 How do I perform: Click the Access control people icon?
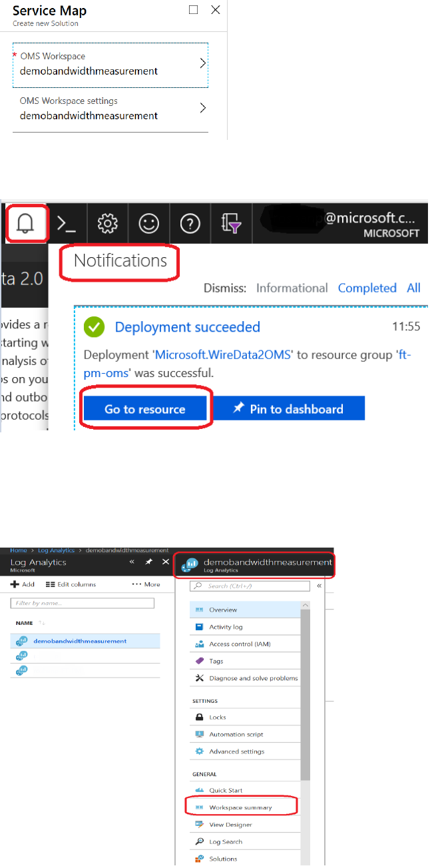[x=199, y=644]
